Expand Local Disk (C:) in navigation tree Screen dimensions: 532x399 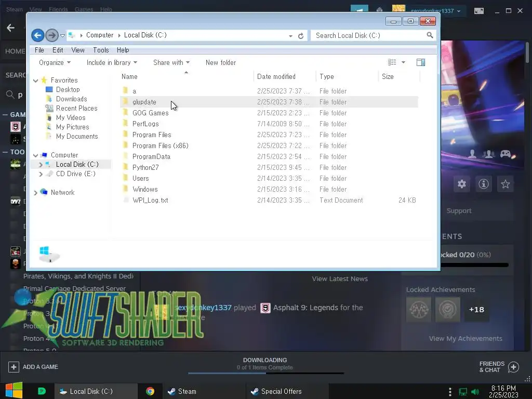point(41,165)
